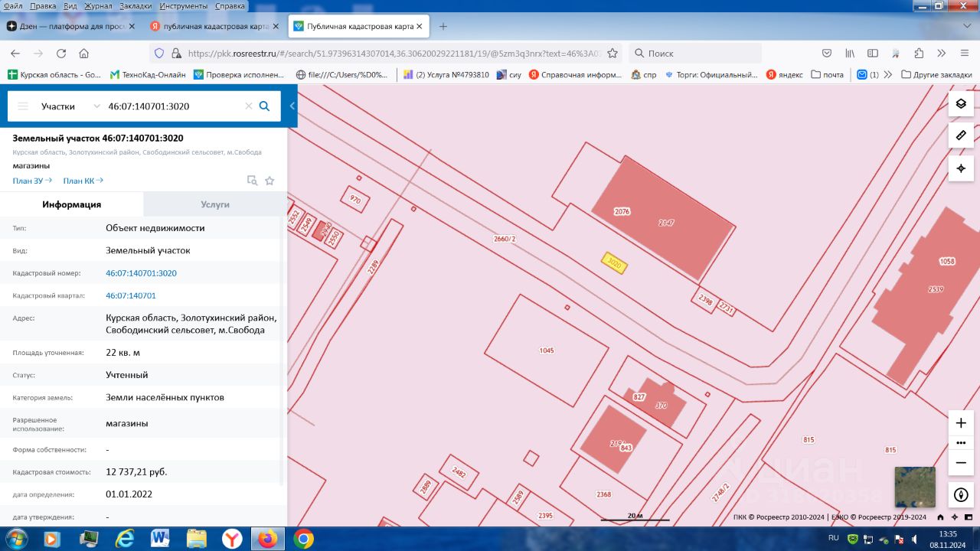Open 'Курская область' bookmark
Image resolution: width=980 pixels, height=551 pixels.
click(54, 75)
